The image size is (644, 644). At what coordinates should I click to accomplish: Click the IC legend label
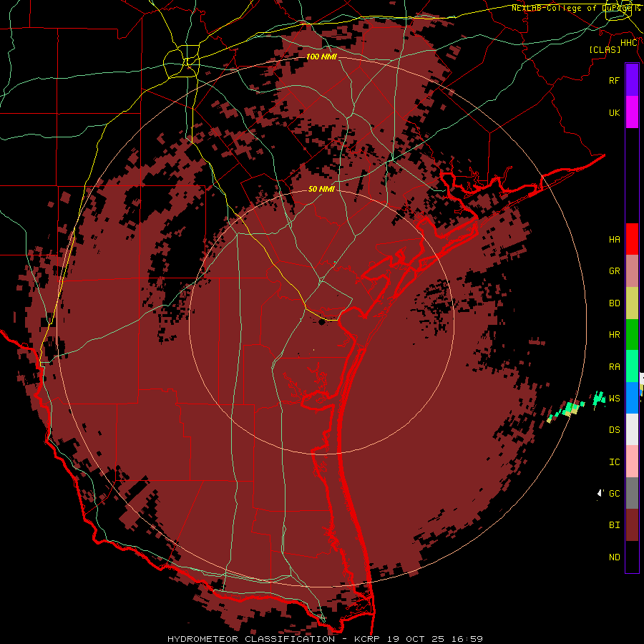pos(614,462)
